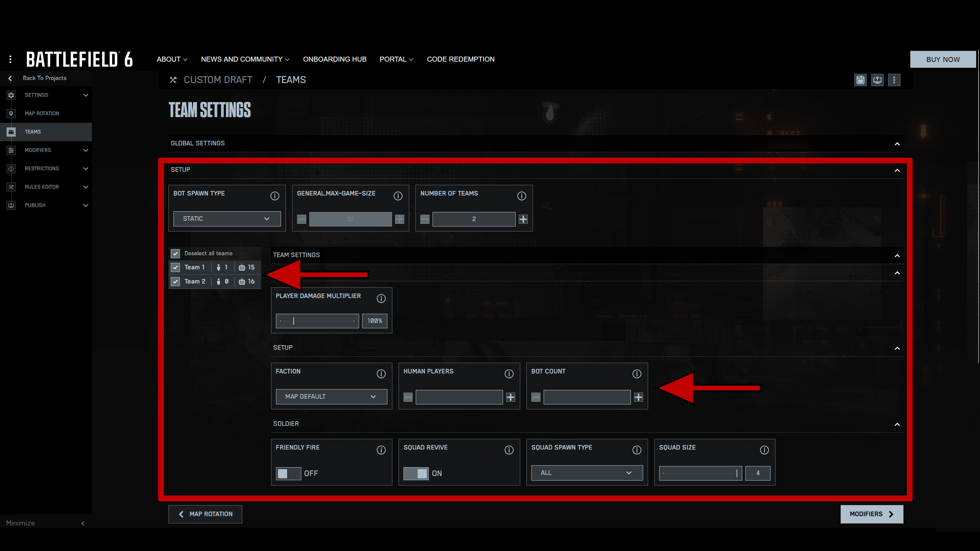Screen dimensions: 980x551
Task: Click the Modifiers next button
Action: click(871, 514)
